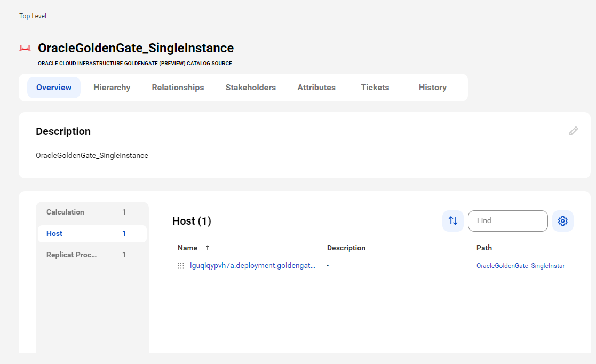Image resolution: width=596 pixels, height=364 pixels.
Task: Sort by Name column arrow
Action: 208,248
